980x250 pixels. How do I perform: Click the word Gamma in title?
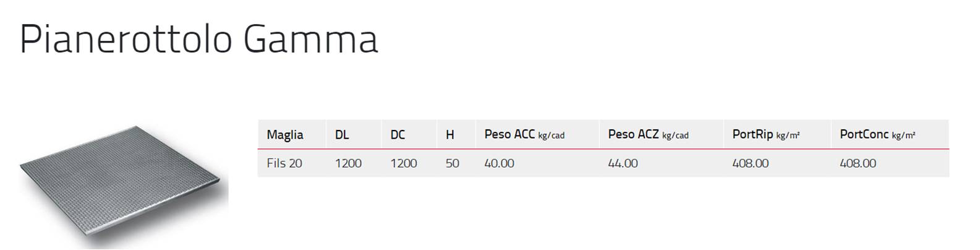(x=310, y=40)
